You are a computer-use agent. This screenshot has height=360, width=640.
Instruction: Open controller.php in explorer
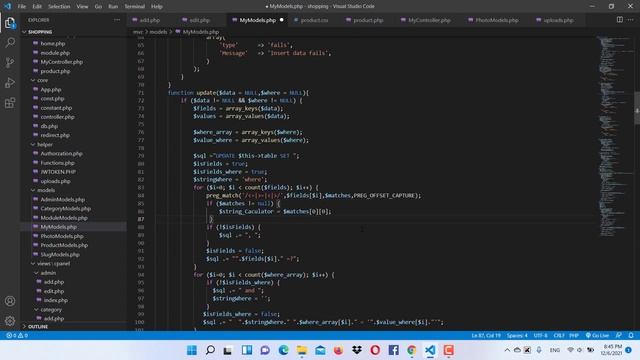click(57, 117)
